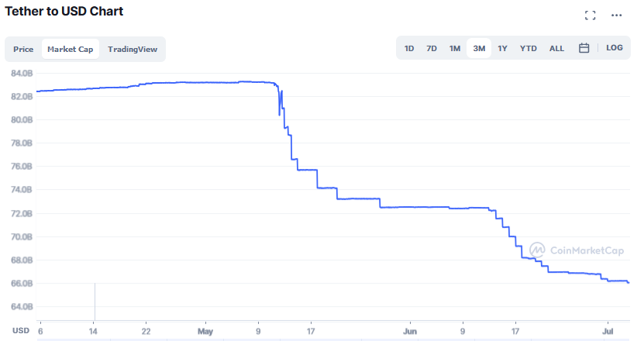Switch to the Price tab

click(x=23, y=50)
